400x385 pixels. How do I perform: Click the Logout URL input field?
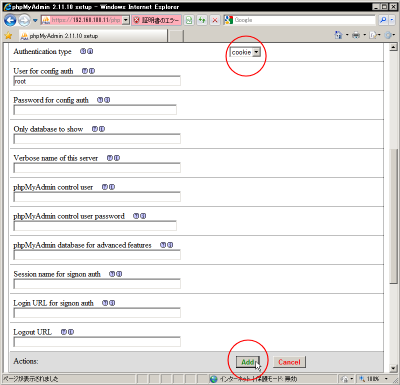click(x=97, y=342)
